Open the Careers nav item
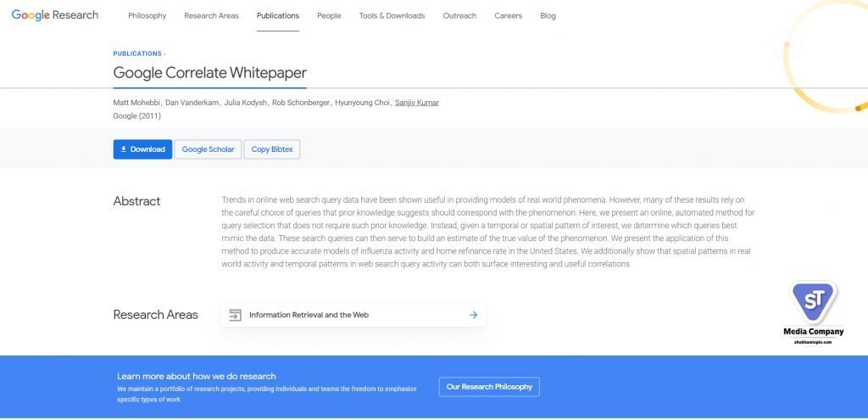Viewport: 868px width, 420px height. pos(509,15)
